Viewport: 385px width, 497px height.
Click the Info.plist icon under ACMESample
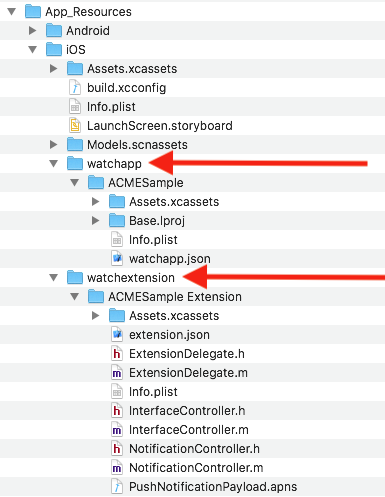click(x=117, y=239)
